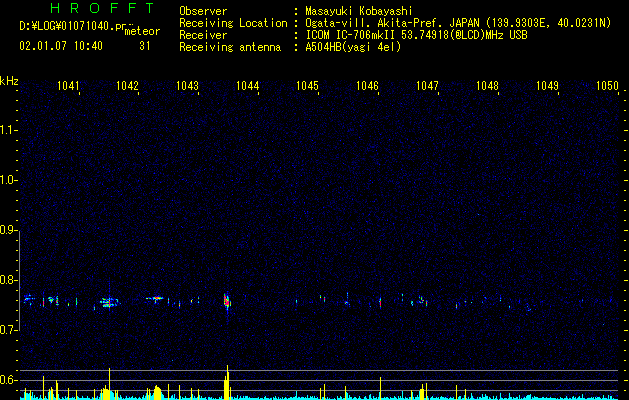Click time axis label 1045
This screenshot has height=400, width=629.
click(x=307, y=85)
